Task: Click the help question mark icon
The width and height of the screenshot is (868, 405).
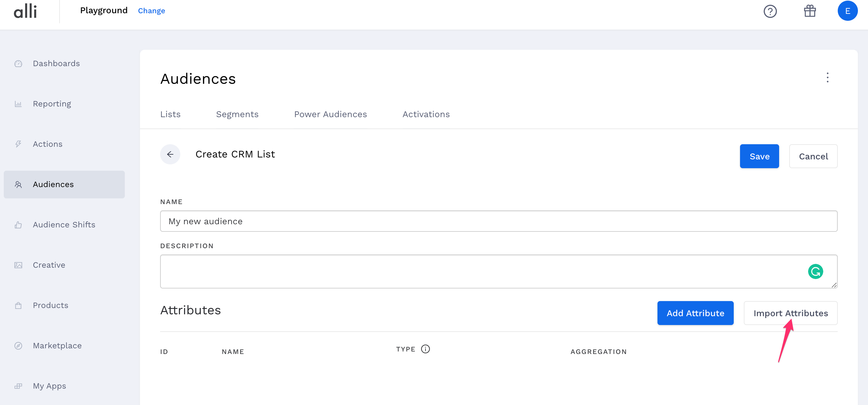Action: pos(770,11)
